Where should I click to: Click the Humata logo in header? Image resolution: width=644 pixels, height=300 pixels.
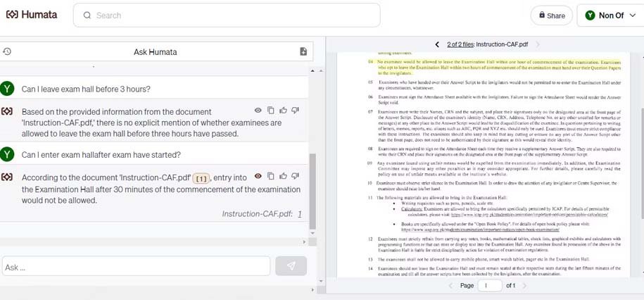pyautogui.click(x=32, y=15)
